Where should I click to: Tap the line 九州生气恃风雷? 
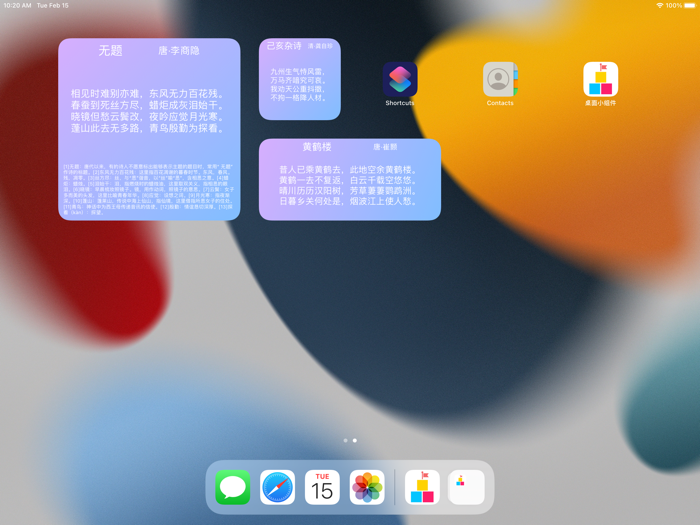click(x=298, y=71)
